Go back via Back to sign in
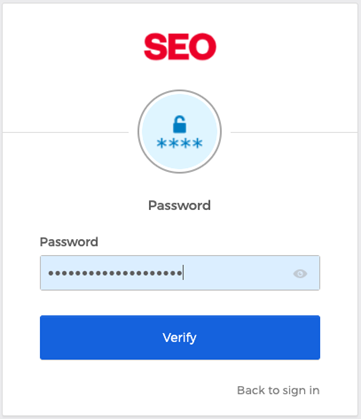The width and height of the screenshot is (361, 419). click(x=278, y=390)
